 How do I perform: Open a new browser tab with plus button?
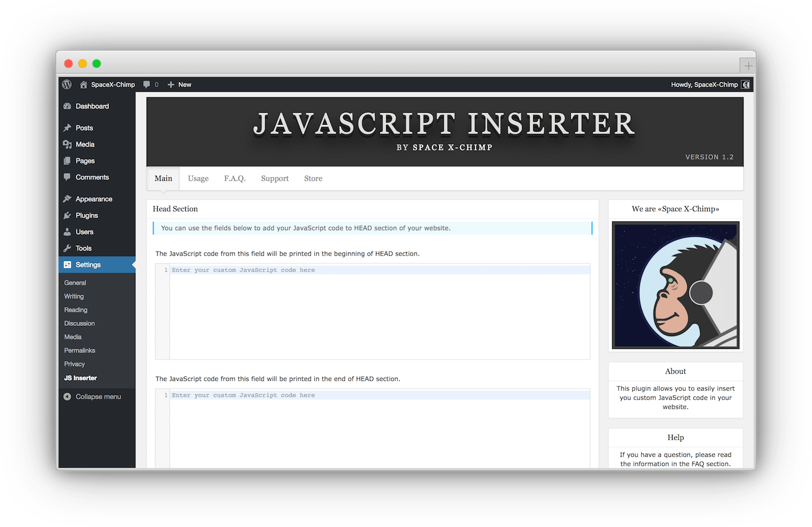(x=748, y=66)
